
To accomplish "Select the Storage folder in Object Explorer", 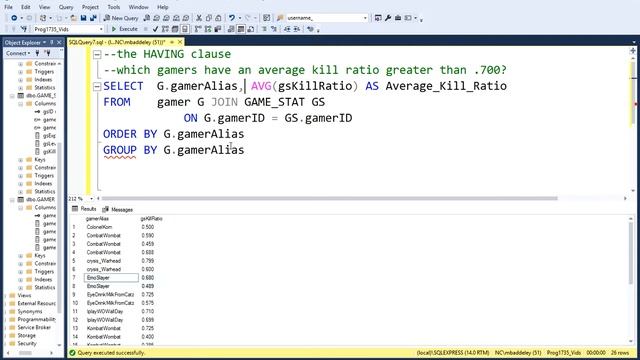I will [x=27, y=336].
